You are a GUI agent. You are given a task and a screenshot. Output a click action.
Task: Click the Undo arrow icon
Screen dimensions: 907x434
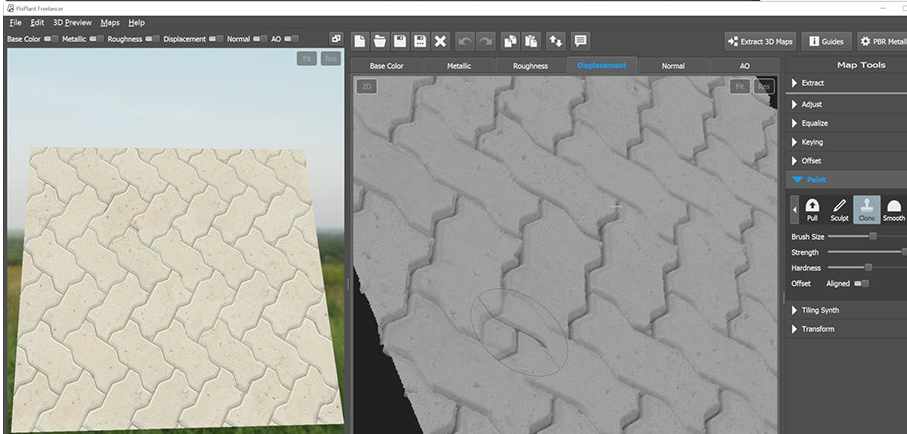(x=465, y=41)
